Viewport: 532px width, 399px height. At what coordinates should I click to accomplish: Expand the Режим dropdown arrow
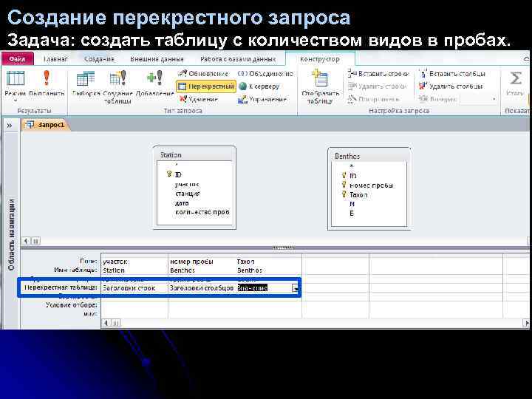click(16, 100)
